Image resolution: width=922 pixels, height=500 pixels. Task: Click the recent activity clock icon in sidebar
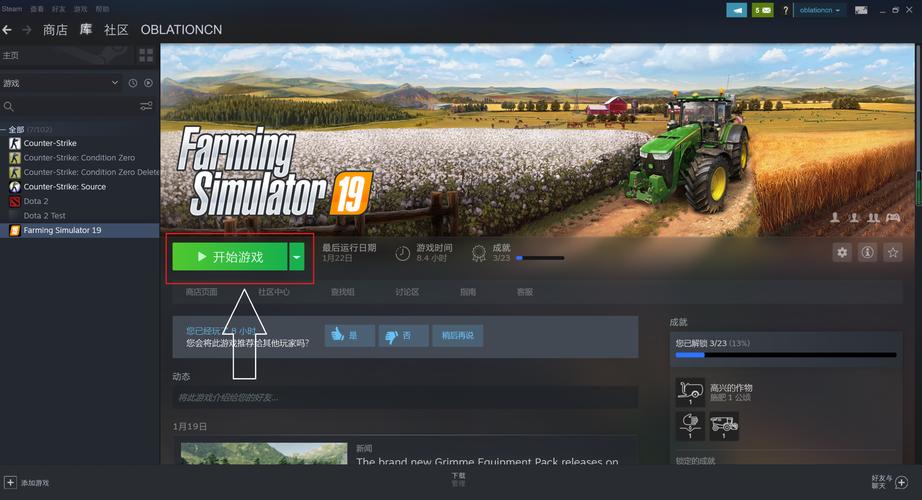(133, 83)
